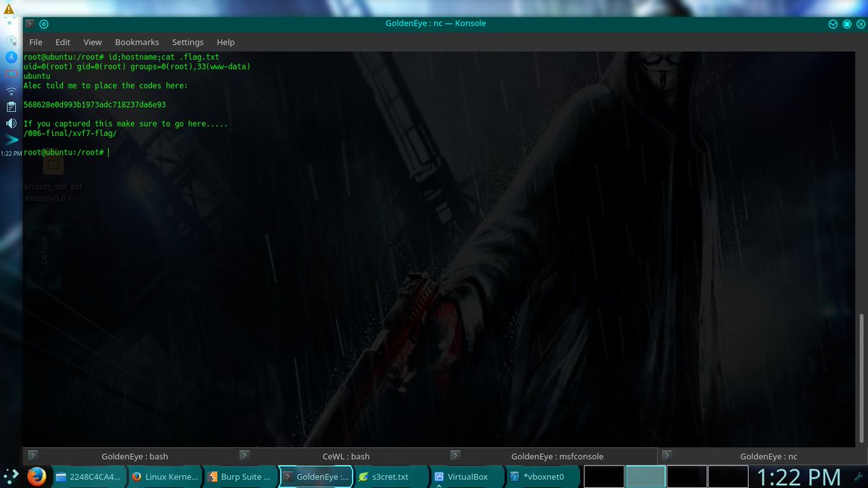Switch to the Linux Kerne... Firefox task
868x488 pixels.
click(165, 477)
